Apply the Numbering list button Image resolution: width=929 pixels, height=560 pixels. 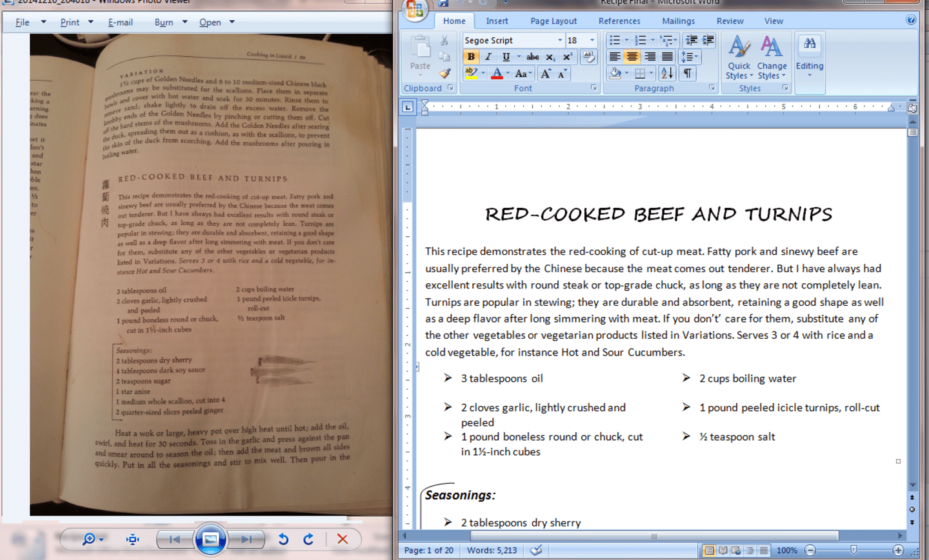pyautogui.click(x=640, y=40)
